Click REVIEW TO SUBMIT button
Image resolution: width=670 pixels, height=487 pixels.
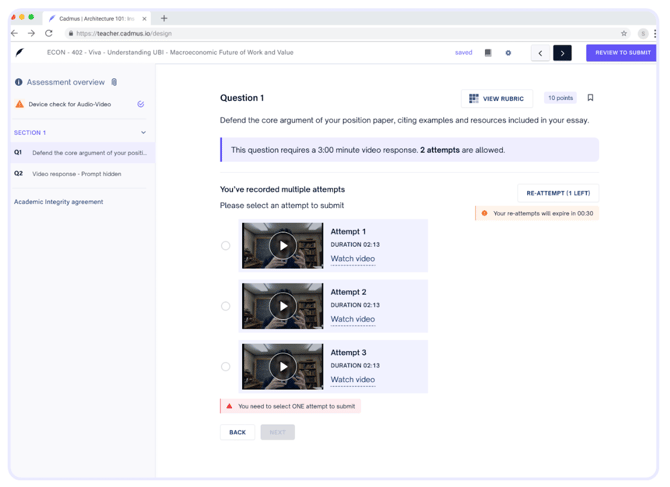(x=623, y=53)
